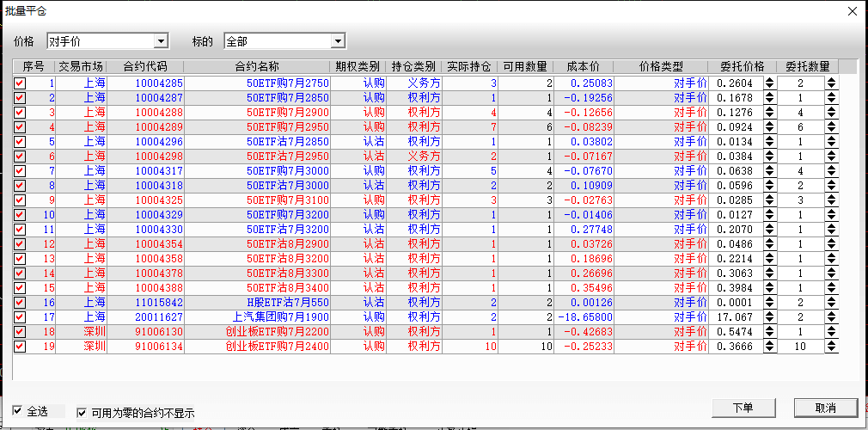868x430 pixels.
Task: Adjust the 委托价格 stepper for row 1
Action: (x=769, y=83)
